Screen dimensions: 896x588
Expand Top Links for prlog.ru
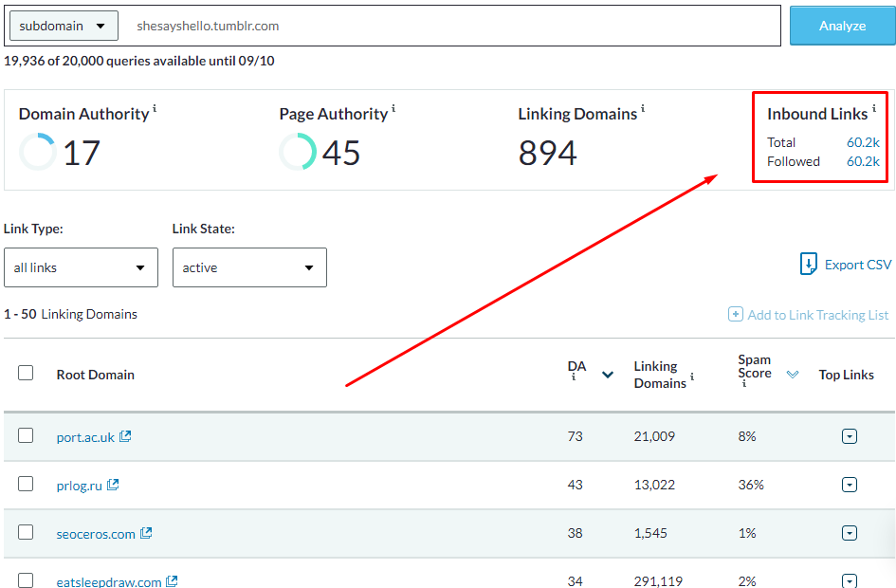pos(850,486)
